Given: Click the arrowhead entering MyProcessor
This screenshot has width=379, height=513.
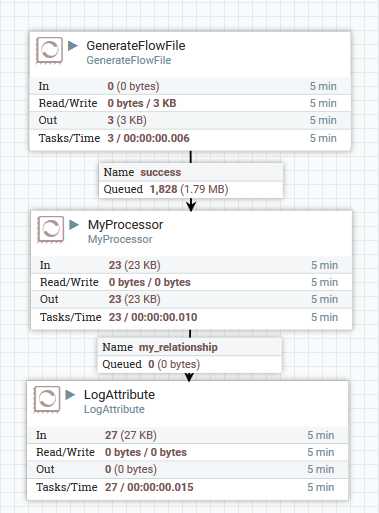Looking at the screenshot, I should tap(191, 205).
